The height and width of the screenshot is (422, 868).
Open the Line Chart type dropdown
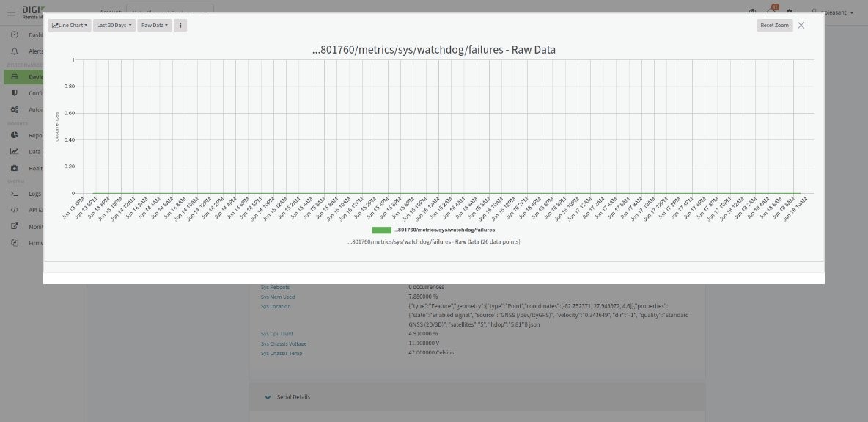[x=69, y=26]
